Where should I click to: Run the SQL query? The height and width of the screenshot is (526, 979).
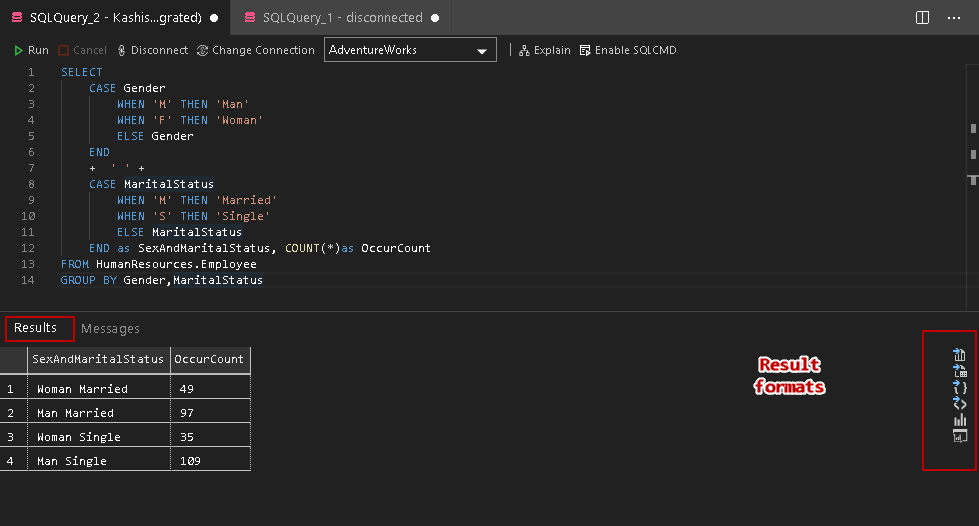point(31,50)
